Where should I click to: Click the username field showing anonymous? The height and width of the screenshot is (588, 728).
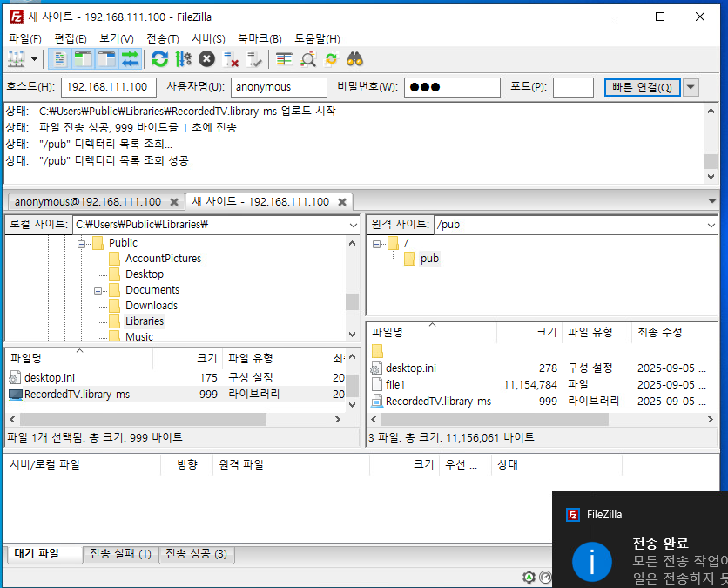click(x=279, y=87)
